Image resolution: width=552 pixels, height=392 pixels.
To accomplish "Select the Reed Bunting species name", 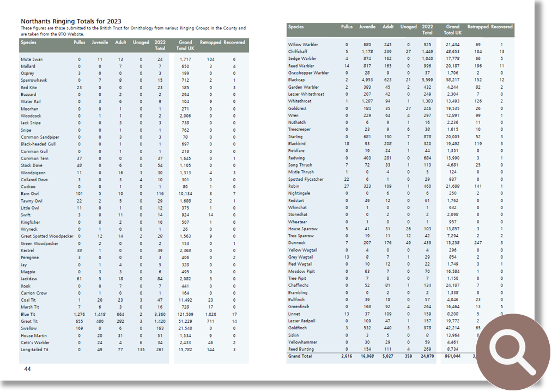I will [301, 349].
